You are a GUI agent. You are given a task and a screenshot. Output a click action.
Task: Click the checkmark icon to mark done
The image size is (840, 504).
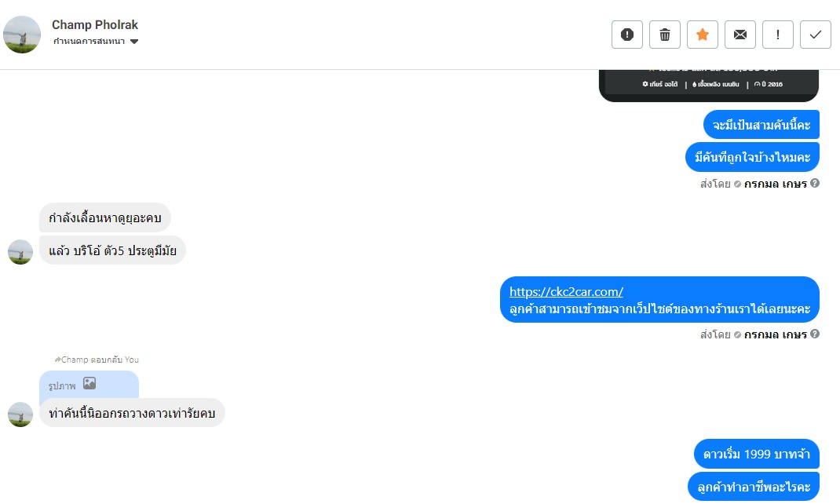[816, 35]
